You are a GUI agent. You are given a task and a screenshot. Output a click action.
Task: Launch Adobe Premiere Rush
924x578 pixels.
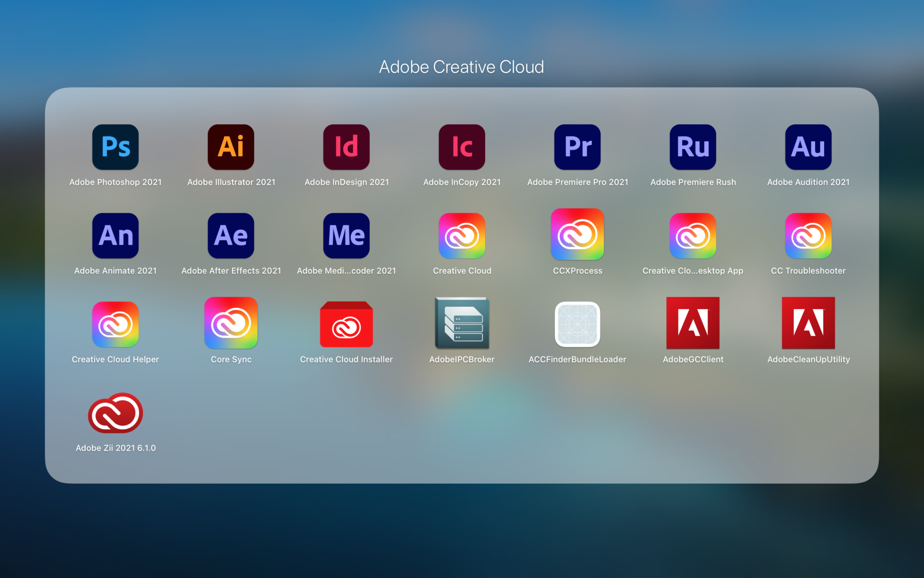pos(693,147)
